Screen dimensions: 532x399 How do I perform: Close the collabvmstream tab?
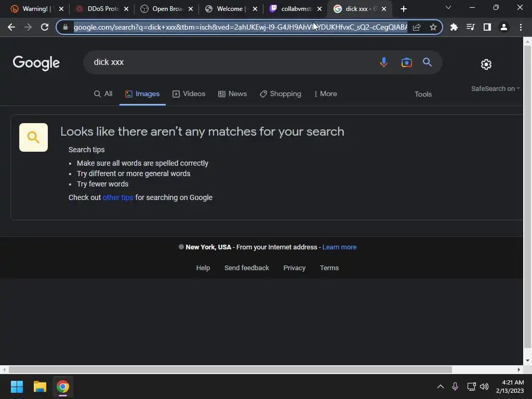coord(320,9)
